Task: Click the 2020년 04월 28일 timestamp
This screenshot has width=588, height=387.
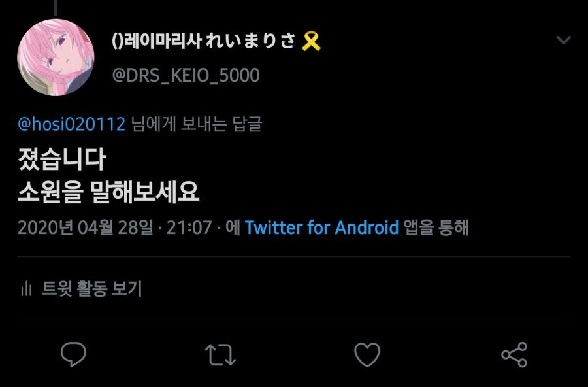Action: tap(86, 227)
